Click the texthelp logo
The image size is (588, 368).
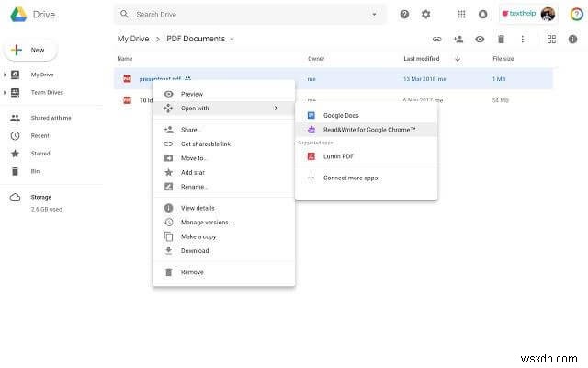518,14
